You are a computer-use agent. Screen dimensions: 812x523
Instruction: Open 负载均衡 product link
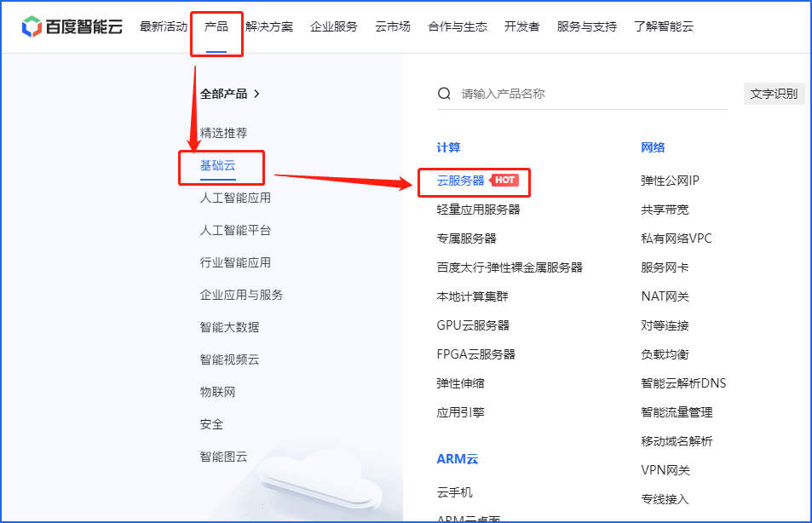click(x=665, y=354)
